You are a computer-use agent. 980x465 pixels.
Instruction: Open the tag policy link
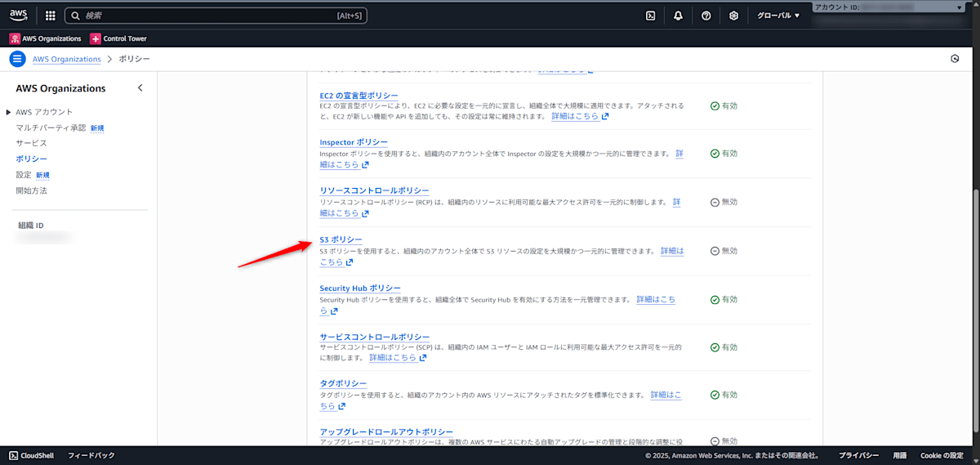click(x=343, y=383)
